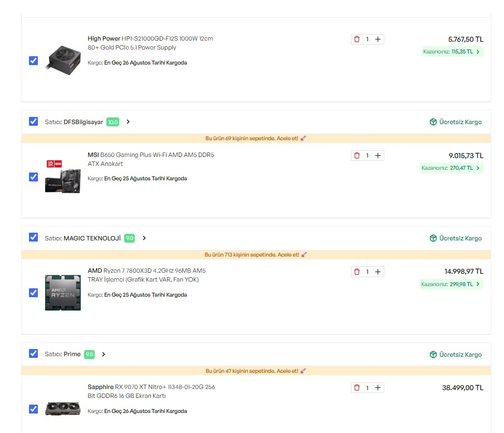Viewport: 504px width, 433px height.
Task: Add one more MSI B650 motherboard
Action: (378, 155)
